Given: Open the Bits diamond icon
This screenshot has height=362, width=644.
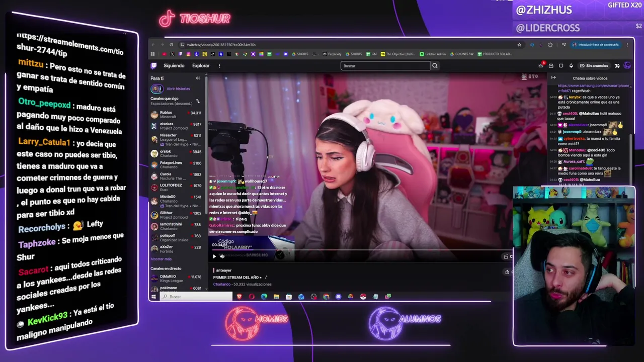Looking at the screenshot, I should (x=571, y=66).
